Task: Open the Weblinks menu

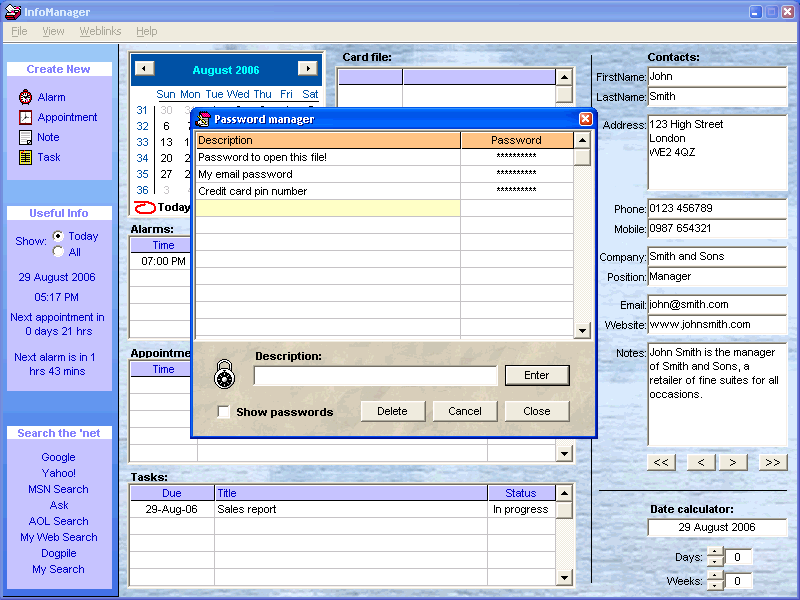Action: (100, 31)
